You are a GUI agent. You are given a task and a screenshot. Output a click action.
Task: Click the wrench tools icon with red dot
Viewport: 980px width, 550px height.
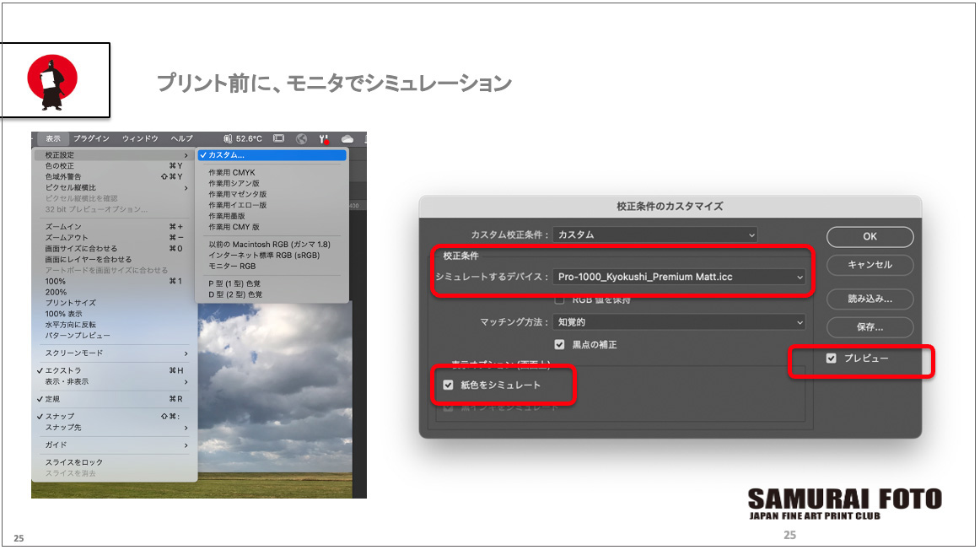pyautogui.click(x=324, y=138)
